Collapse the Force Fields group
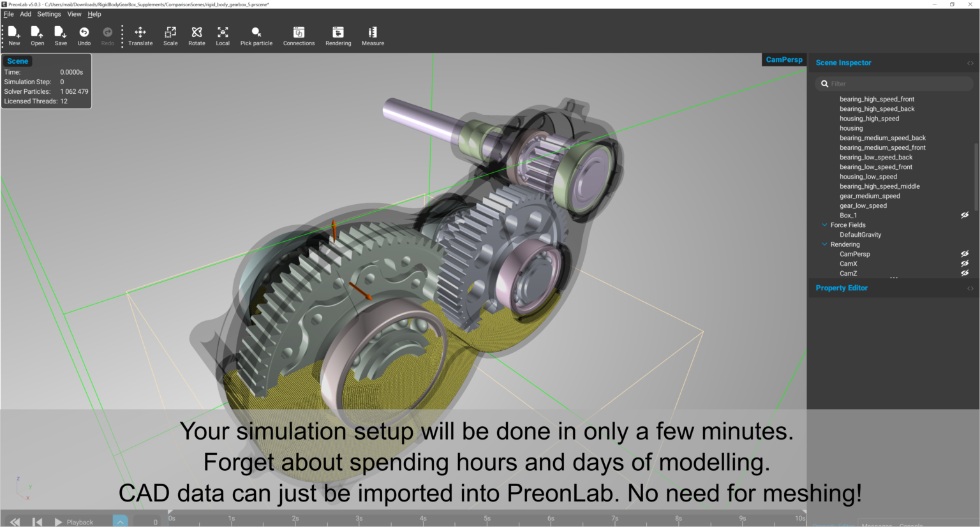 click(824, 225)
